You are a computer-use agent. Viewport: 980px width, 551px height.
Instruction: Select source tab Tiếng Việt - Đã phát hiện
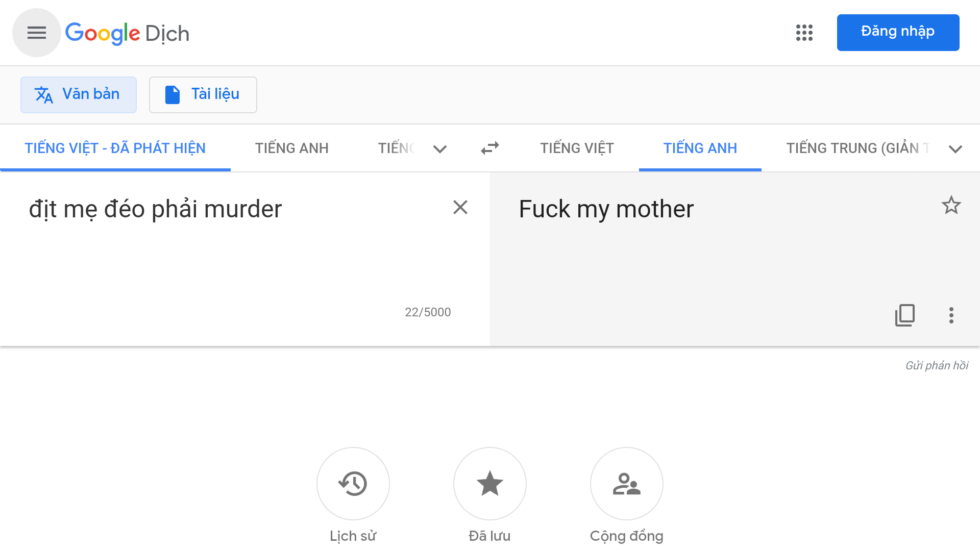115,148
